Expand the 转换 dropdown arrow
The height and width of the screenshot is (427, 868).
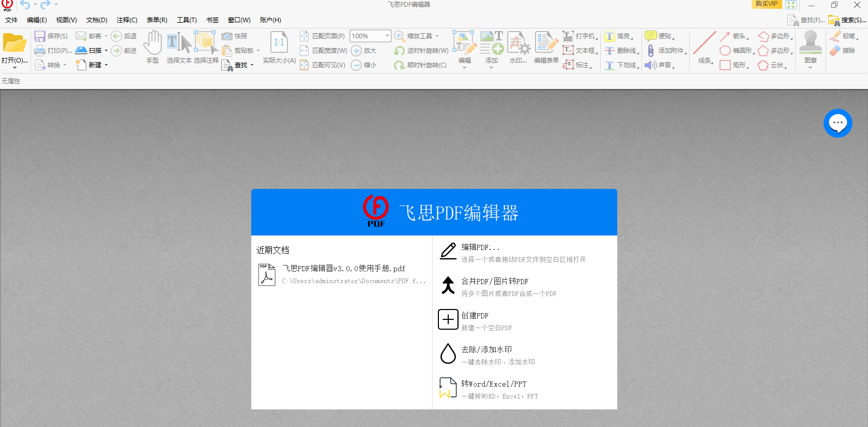(65, 65)
